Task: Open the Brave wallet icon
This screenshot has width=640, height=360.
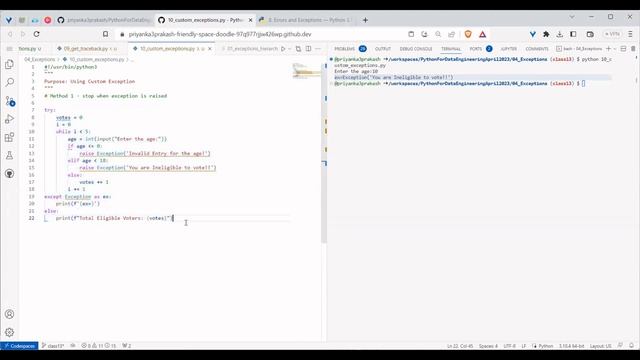Action: [x=590, y=34]
